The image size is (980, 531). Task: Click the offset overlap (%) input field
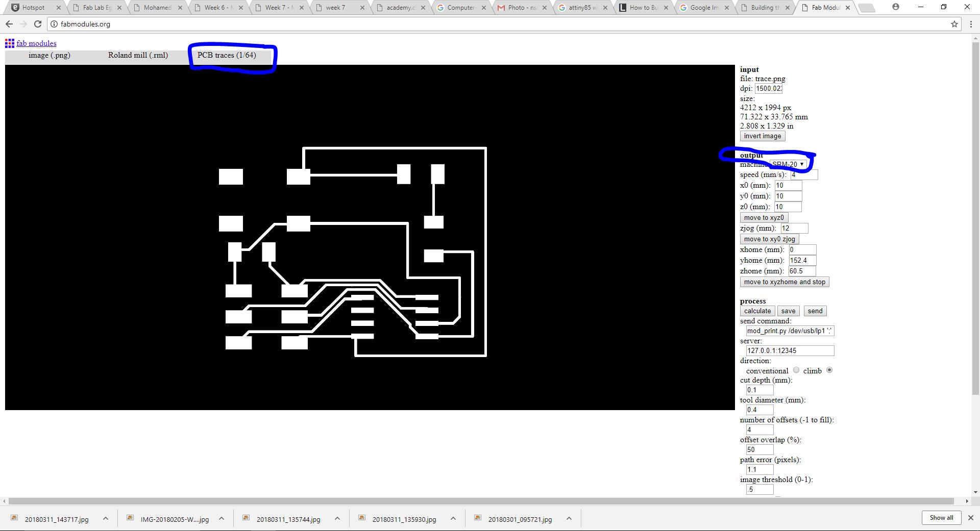point(759,450)
